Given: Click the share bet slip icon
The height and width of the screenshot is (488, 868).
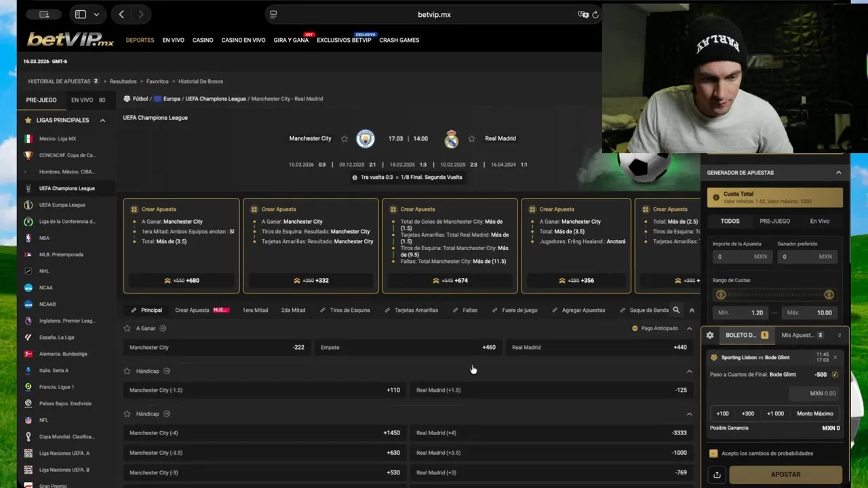Looking at the screenshot, I should click(x=717, y=474).
